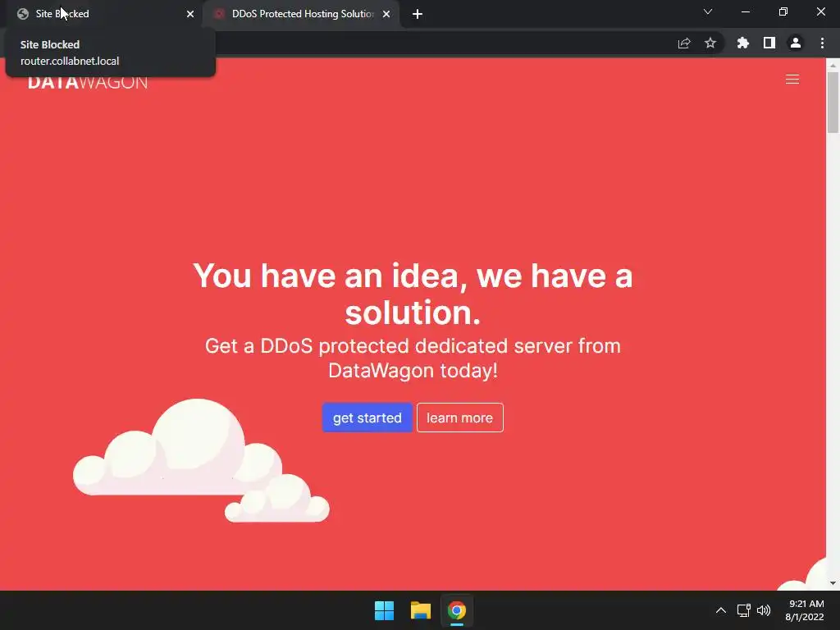The height and width of the screenshot is (630, 840).
Task: Switch to DDoS Protected Hosting Solutions tab
Action: 300,14
